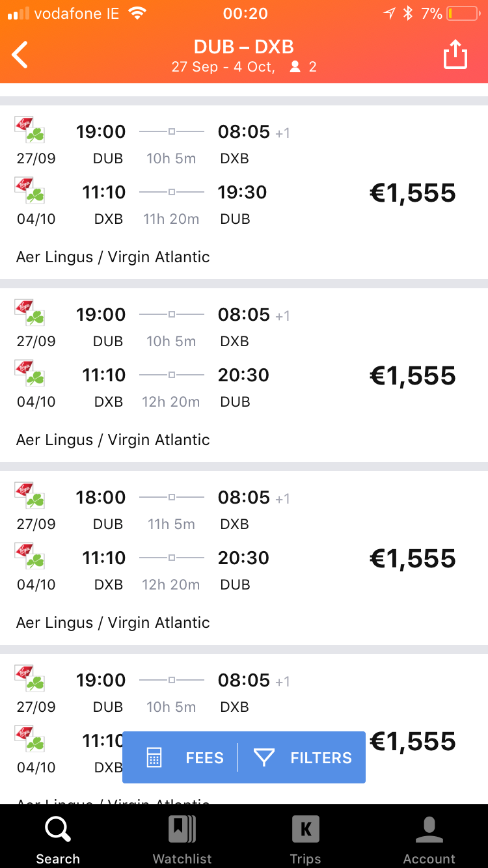This screenshot has width=488, height=868.
Task: Tap the back arrow icon
Action: pos(21,55)
